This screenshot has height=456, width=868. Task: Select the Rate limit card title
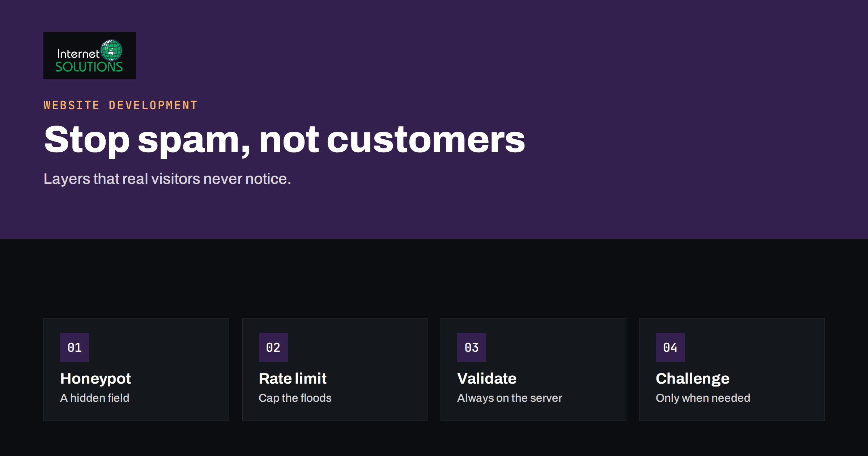pyautogui.click(x=293, y=379)
